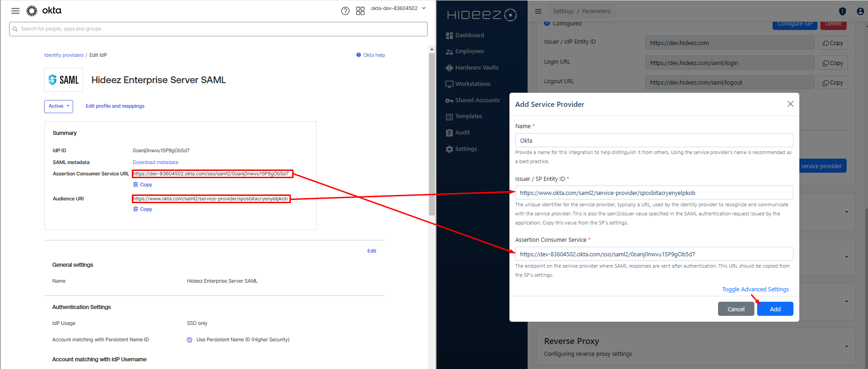The image size is (868, 369).
Task: Expand the Reverse Proxy section
Action: 846,346
